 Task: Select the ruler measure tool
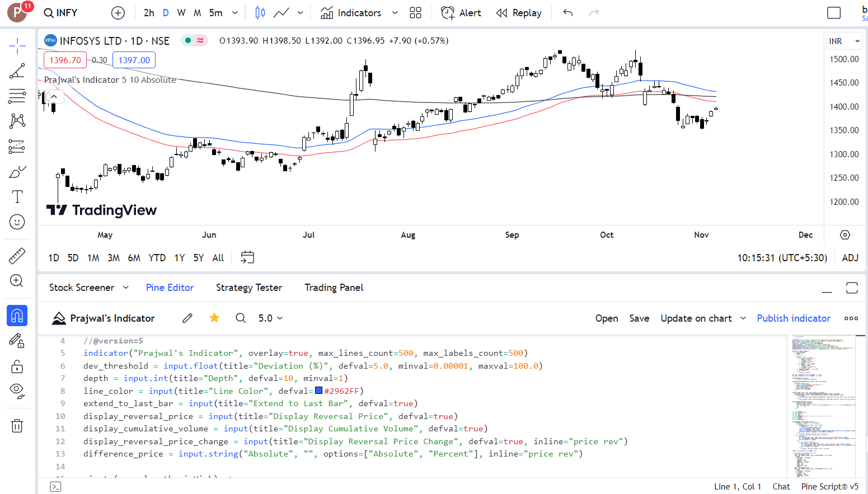coord(17,256)
